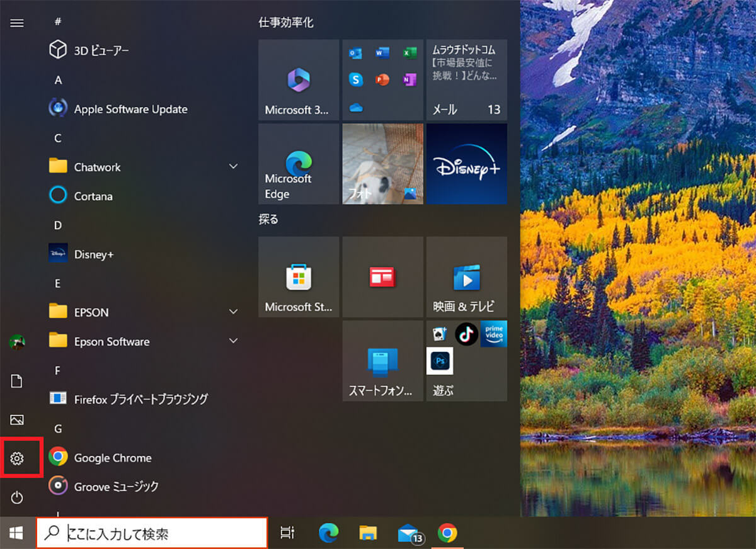Click the D letter header
The height and width of the screenshot is (549, 756).
pos(58,225)
